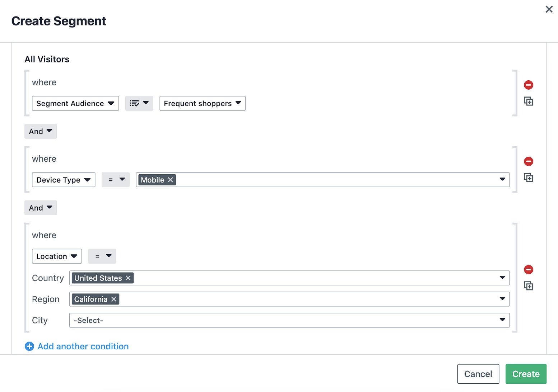Remove the United States tag

128,278
